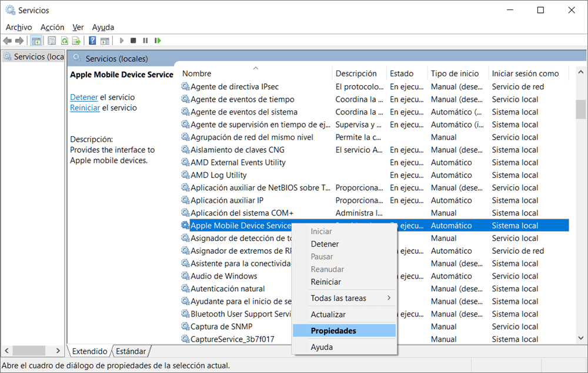
Task: Click the vertical scrollbar thumb of services list
Action: coord(581,109)
